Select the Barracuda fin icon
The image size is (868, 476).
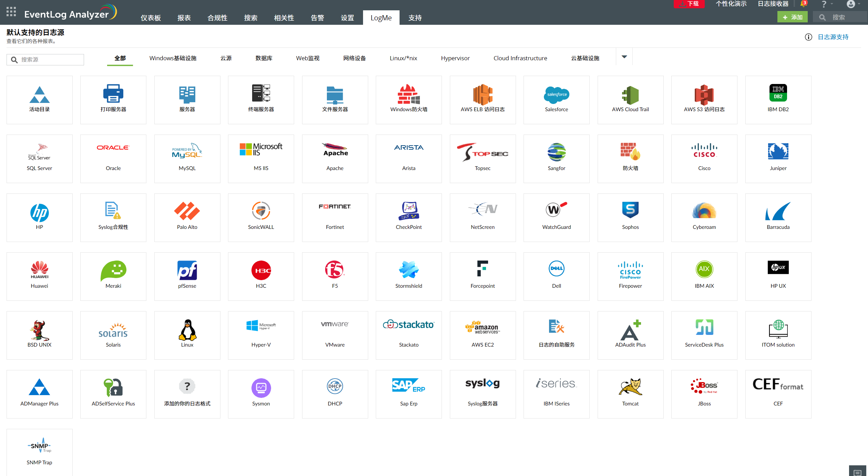(x=778, y=211)
